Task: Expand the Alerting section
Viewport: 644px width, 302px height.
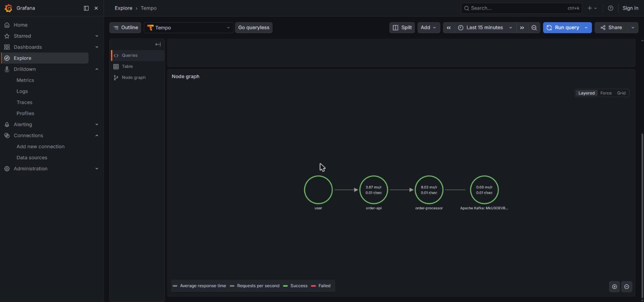Action: pyautogui.click(x=97, y=125)
